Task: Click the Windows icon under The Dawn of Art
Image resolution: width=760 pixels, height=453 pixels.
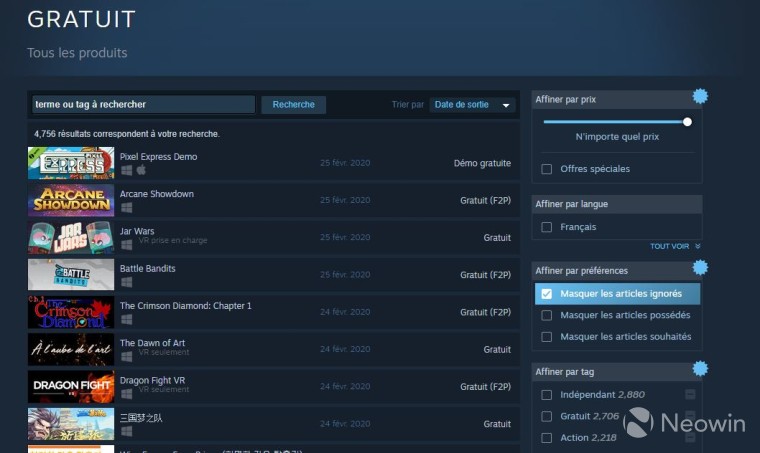Action: coord(127,357)
